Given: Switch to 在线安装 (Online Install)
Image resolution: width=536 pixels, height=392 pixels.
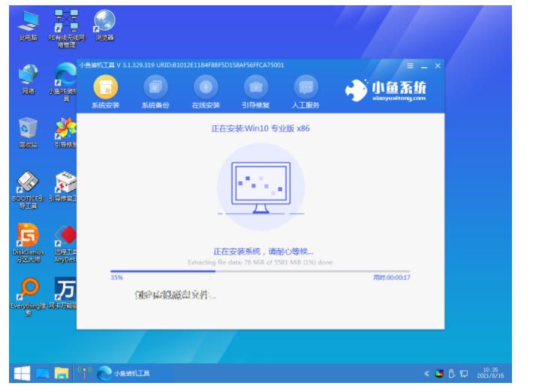Looking at the screenshot, I should pos(205,88).
